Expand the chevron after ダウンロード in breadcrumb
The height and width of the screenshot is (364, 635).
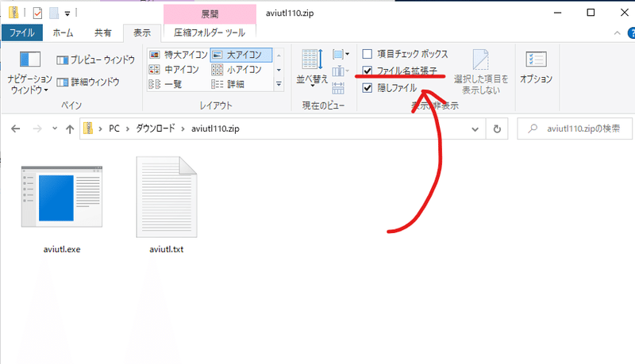(x=183, y=129)
